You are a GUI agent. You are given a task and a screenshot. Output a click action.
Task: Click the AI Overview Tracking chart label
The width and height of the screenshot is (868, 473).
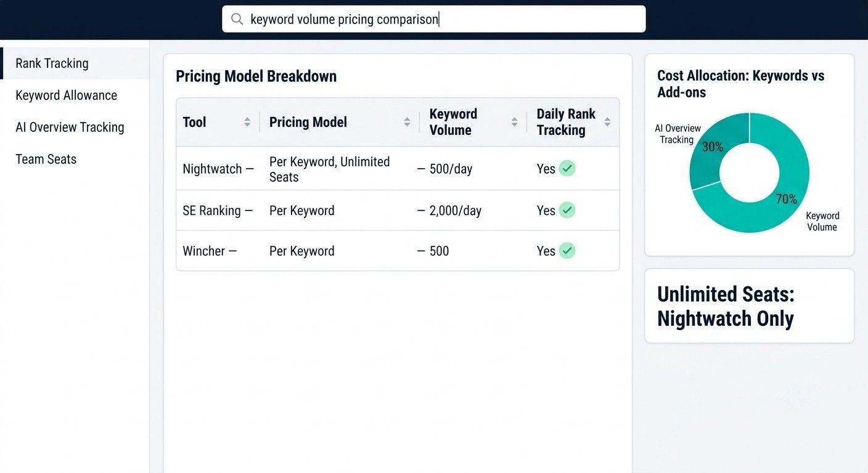coord(678,134)
